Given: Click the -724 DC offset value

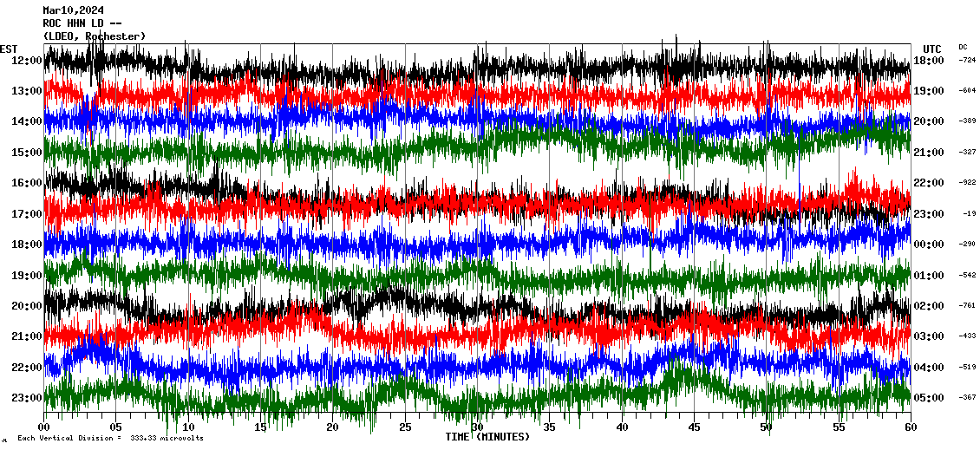Looking at the screenshot, I should point(966,61).
